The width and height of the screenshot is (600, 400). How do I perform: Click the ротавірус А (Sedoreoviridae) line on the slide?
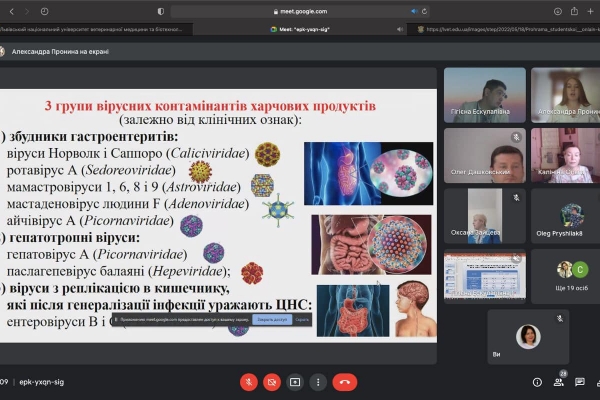[91, 170]
